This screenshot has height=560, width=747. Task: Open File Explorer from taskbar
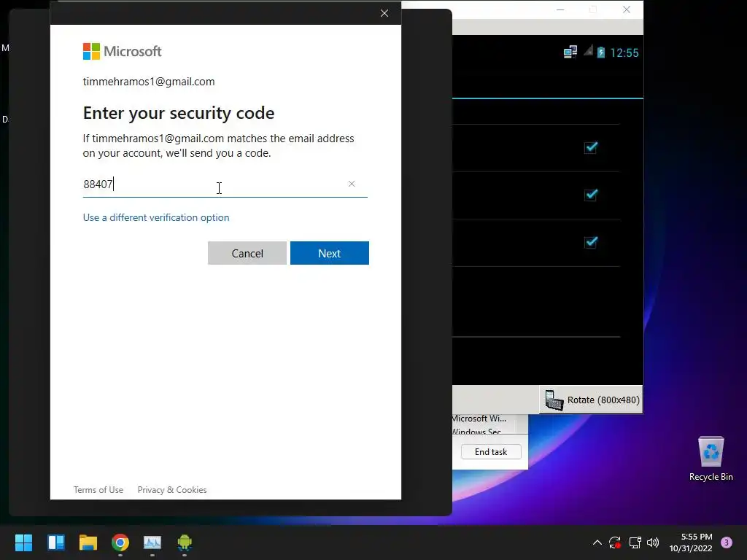pos(88,542)
